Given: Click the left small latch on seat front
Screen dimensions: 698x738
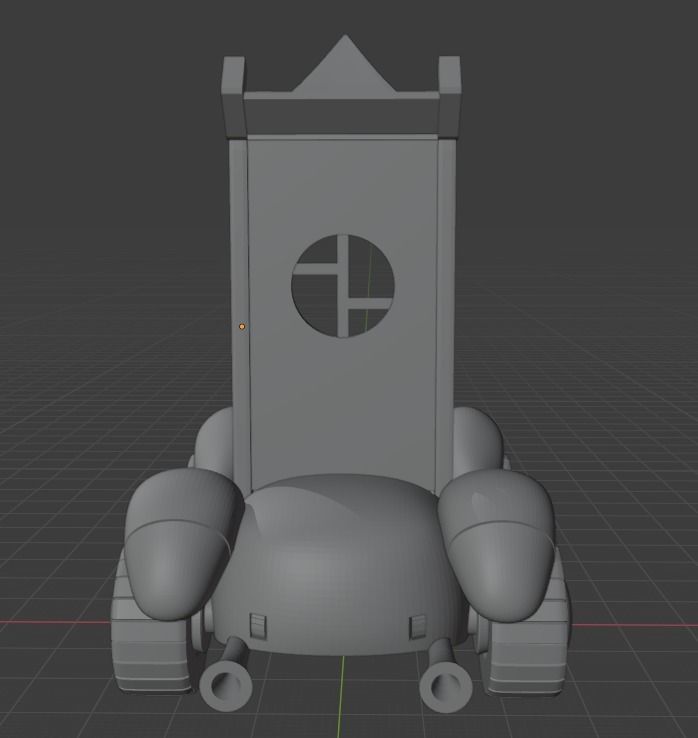Looking at the screenshot, I should [257, 626].
